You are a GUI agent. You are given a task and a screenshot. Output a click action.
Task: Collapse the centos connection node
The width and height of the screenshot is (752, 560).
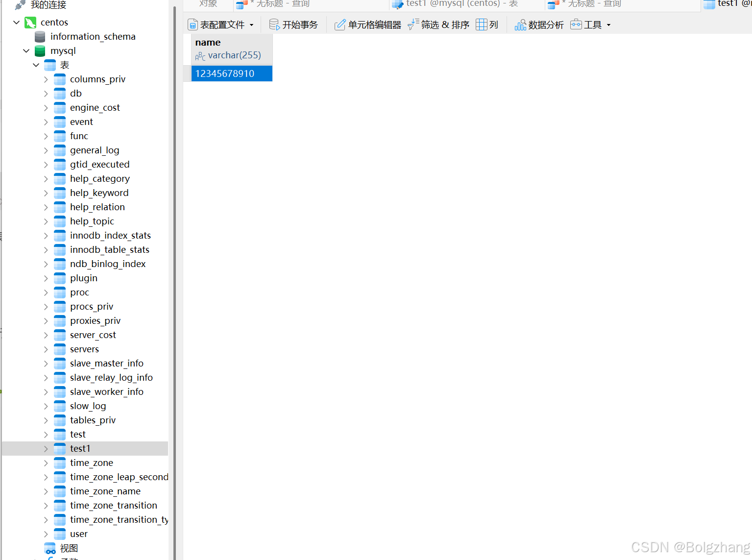(x=16, y=23)
